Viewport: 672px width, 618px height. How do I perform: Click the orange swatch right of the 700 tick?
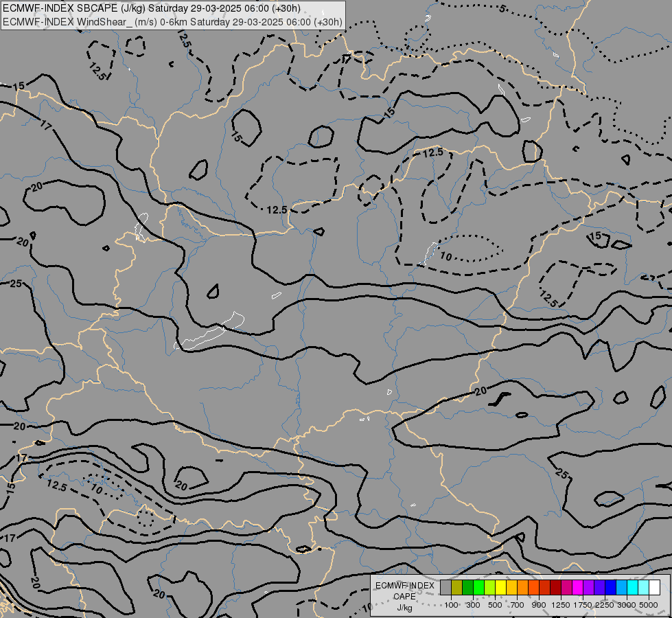(x=523, y=587)
